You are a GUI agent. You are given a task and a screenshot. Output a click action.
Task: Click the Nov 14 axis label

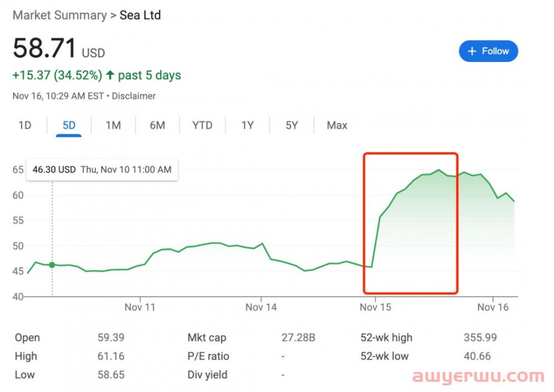(261, 307)
